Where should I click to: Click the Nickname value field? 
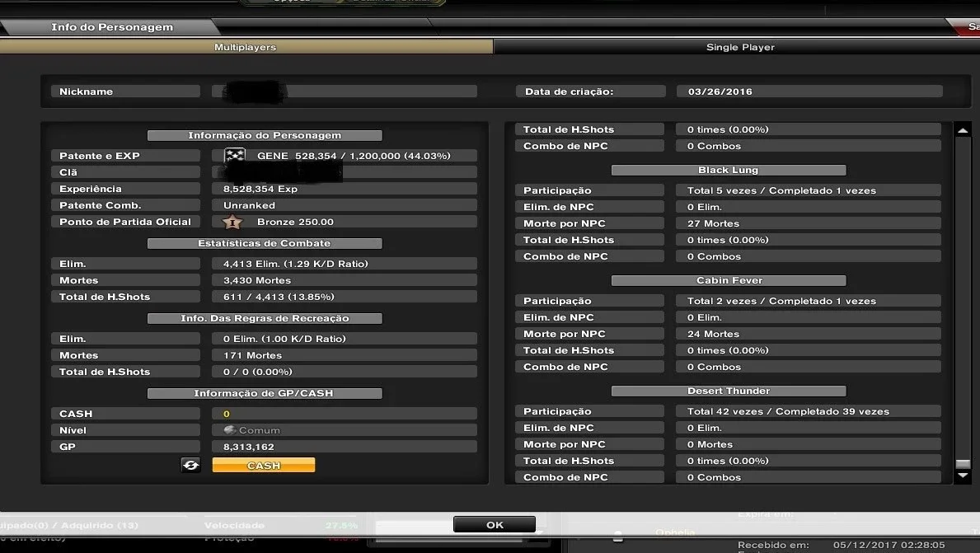coord(345,91)
